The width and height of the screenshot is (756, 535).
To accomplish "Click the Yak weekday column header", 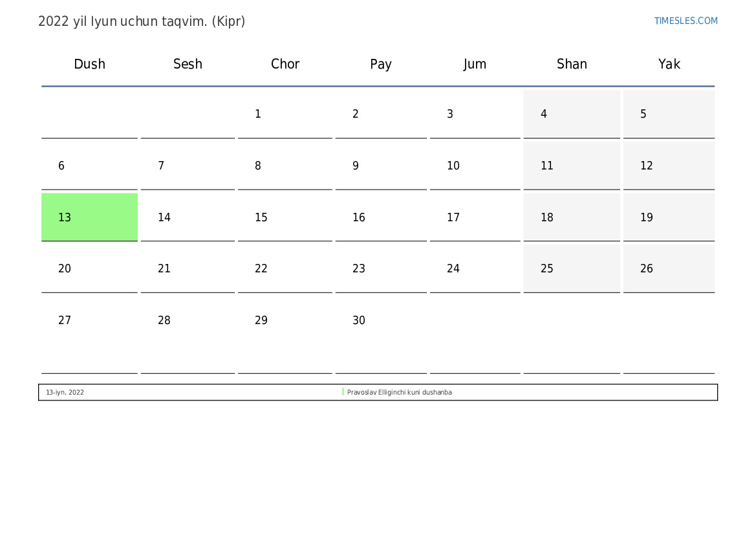I will pyautogui.click(x=669, y=64).
